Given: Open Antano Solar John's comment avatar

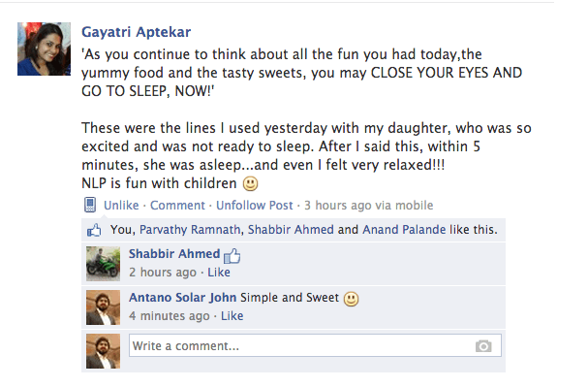Looking at the screenshot, I should tap(103, 307).
